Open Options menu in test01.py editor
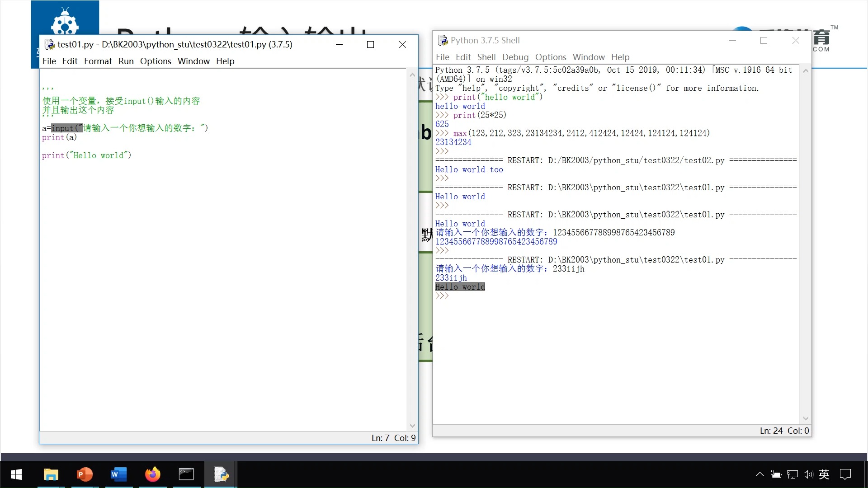This screenshot has width=868, height=488. (156, 61)
